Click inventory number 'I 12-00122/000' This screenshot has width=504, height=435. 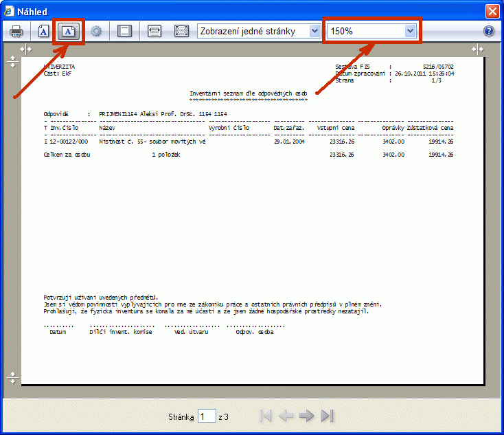tap(65, 142)
